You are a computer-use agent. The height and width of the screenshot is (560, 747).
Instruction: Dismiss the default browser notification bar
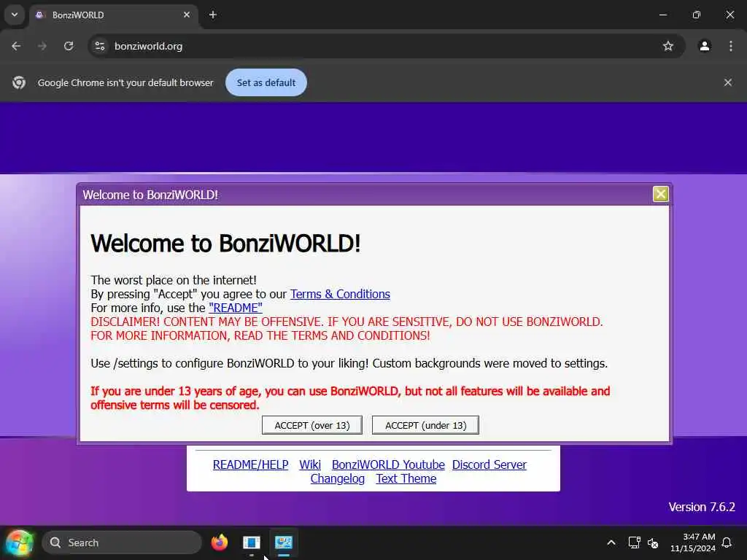728,83
